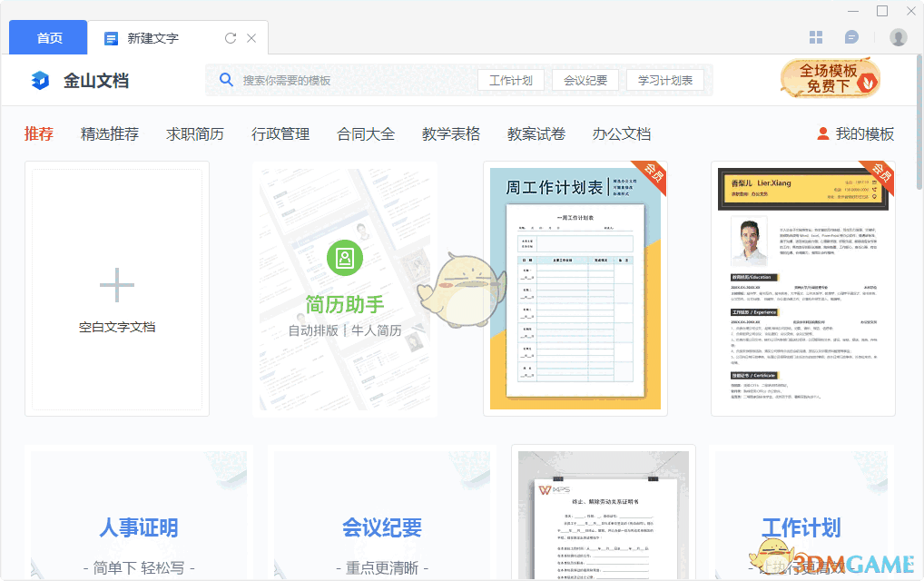Switch to the 首页 tab
This screenshot has height=581, width=924.
click(x=47, y=37)
